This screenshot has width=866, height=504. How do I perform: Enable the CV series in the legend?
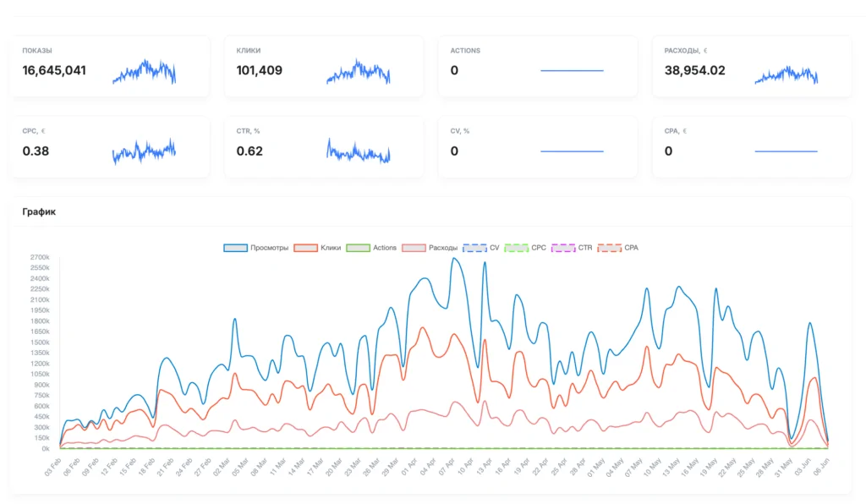481,248
